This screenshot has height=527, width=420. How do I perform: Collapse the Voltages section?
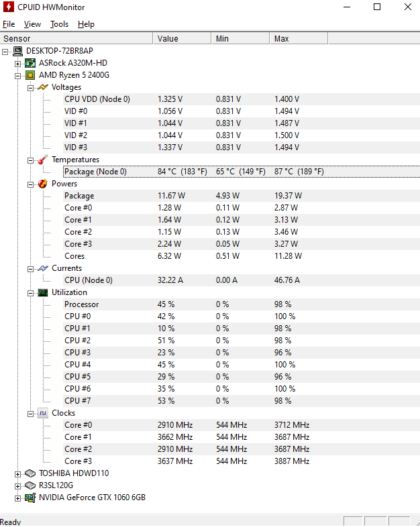point(30,88)
